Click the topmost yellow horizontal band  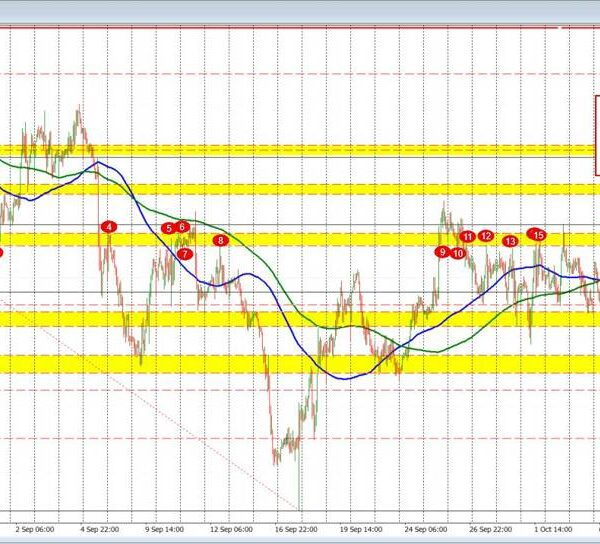pos(300,151)
